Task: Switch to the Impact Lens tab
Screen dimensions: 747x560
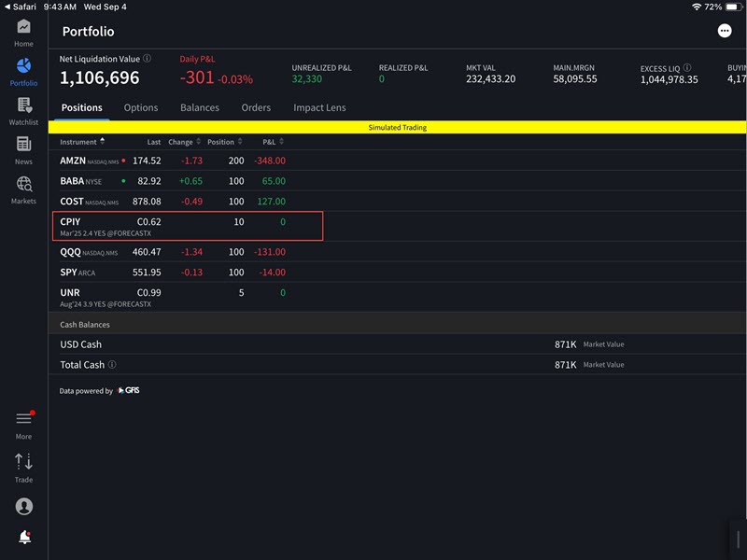Action: [x=319, y=107]
